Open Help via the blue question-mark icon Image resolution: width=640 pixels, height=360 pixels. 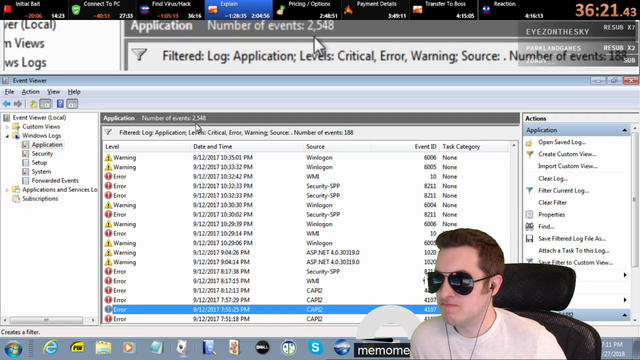[x=60, y=104]
